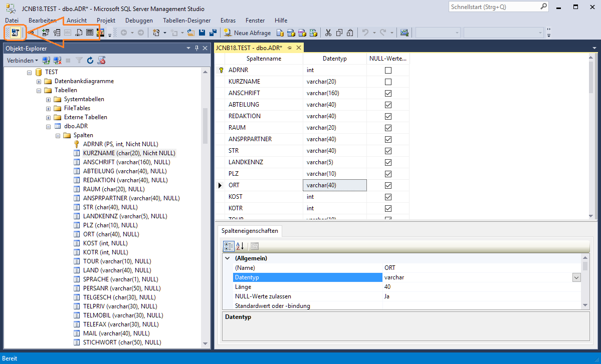
Task: Click the scroll-down arrow in column properties
Action: click(585, 305)
